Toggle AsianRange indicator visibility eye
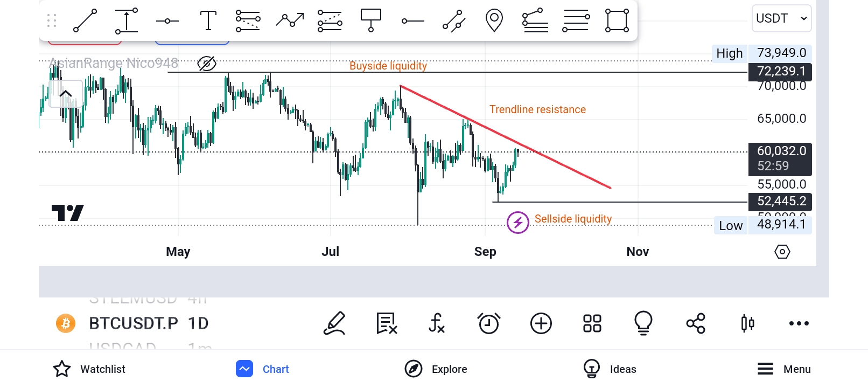The height and width of the screenshot is (388, 868). coord(207,64)
